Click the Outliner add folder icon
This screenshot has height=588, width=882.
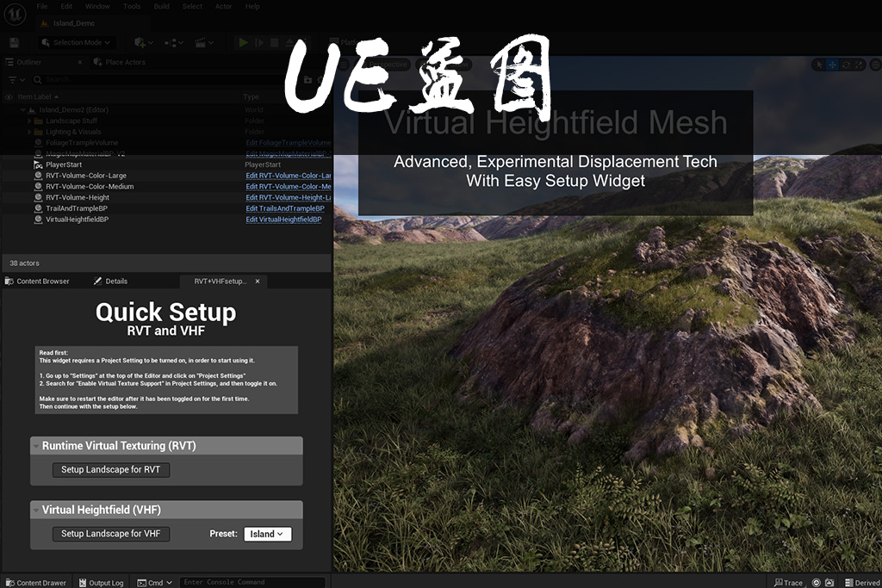[307, 79]
